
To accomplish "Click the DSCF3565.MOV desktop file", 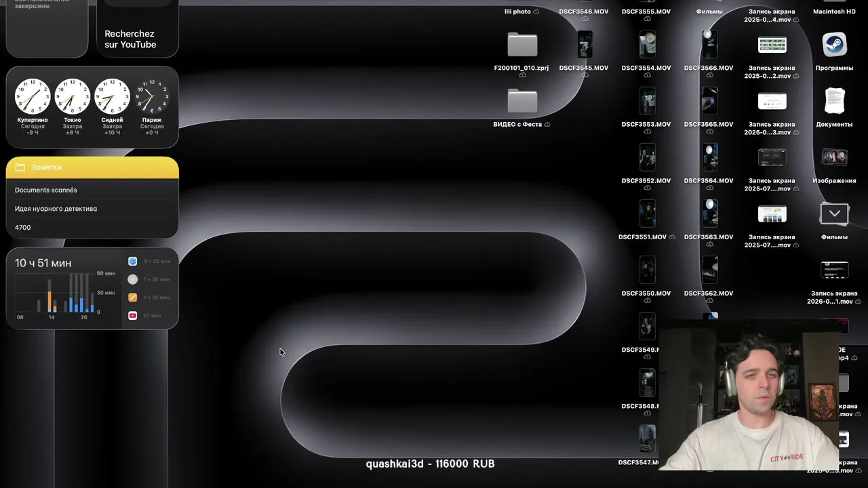I will coord(709,102).
